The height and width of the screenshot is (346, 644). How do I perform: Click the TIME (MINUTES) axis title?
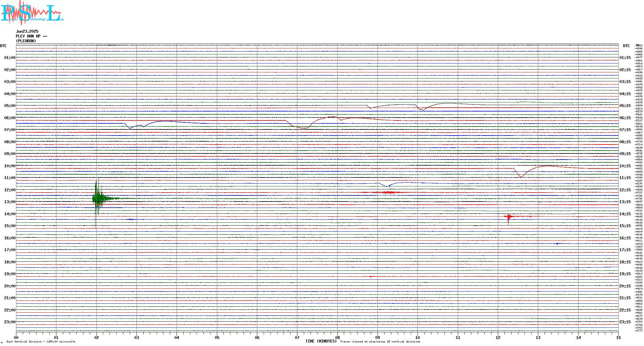pyautogui.click(x=321, y=341)
